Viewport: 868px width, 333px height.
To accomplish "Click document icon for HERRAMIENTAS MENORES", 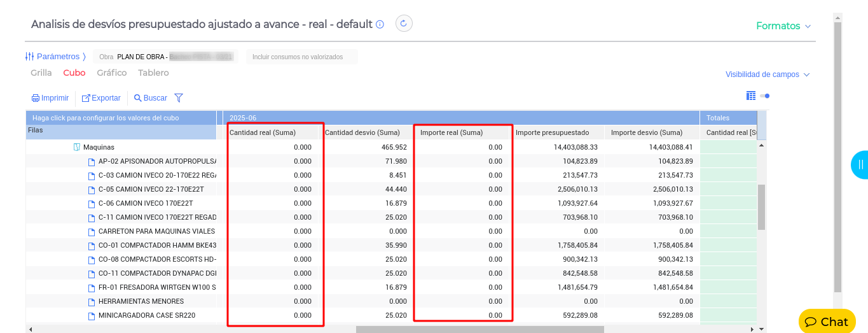I will 91,301.
